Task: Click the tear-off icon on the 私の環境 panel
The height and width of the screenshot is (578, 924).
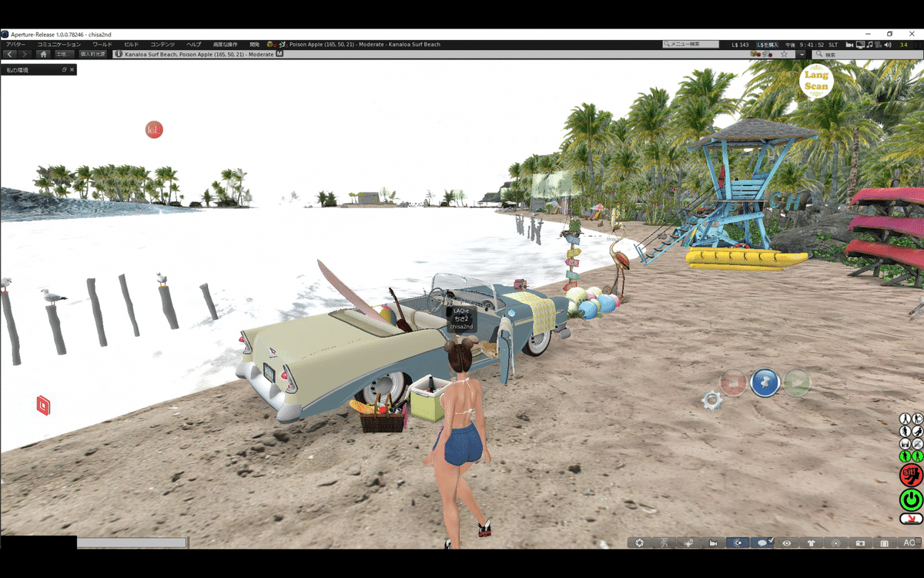Action: [x=65, y=69]
